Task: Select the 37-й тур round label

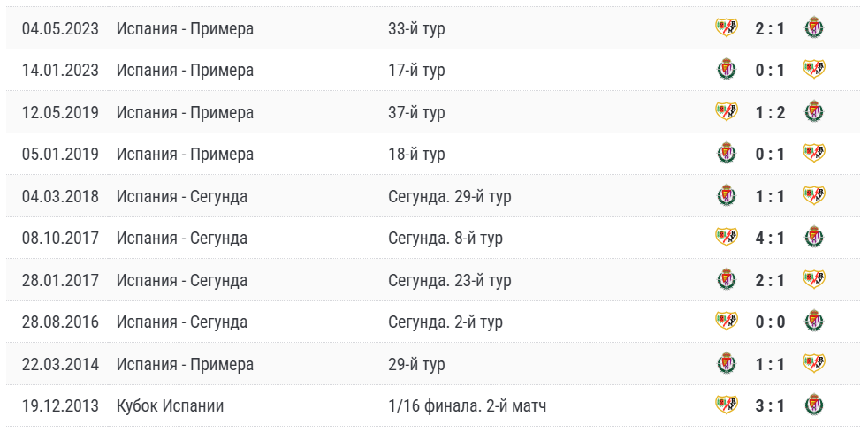Action: click(x=416, y=112)
